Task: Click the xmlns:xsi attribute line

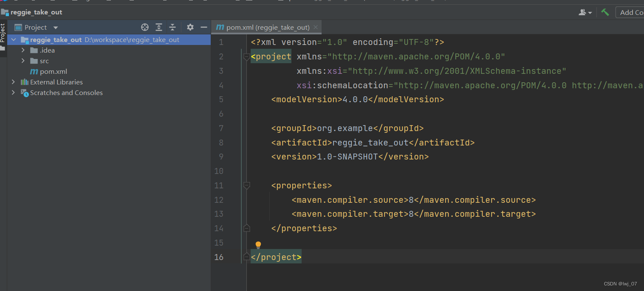Action: click(432, 71)
